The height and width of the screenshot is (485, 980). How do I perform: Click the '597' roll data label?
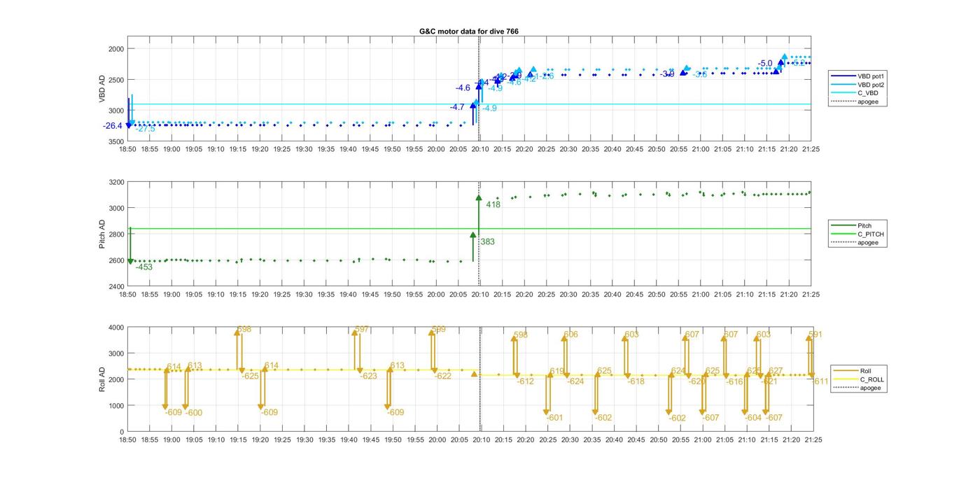(x=362, y=329)
